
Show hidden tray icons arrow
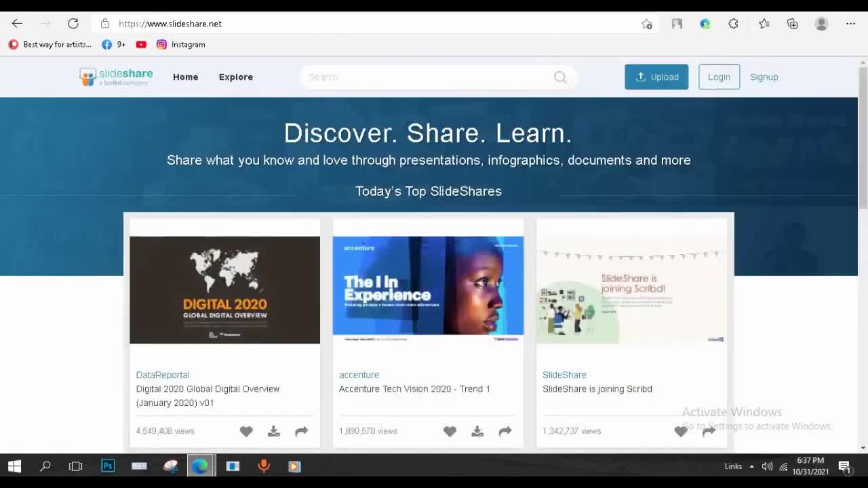[751, 466]
